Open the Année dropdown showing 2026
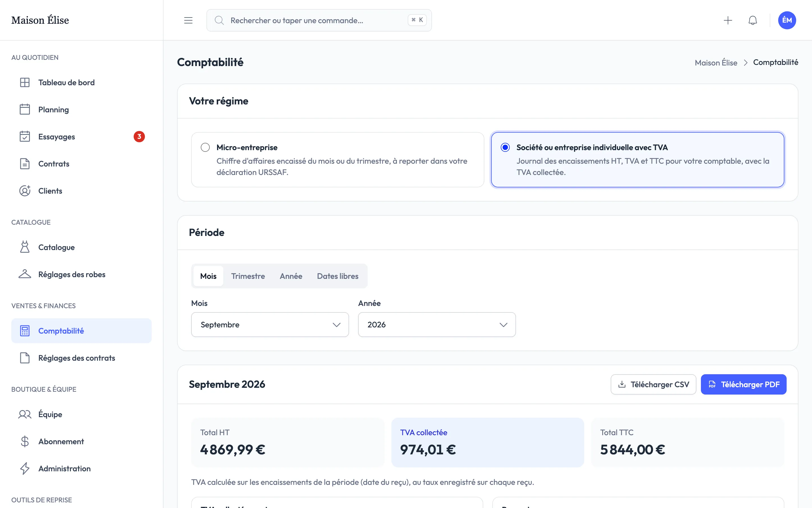Screen dimensions: 812x508 click(x=436, y=325)
